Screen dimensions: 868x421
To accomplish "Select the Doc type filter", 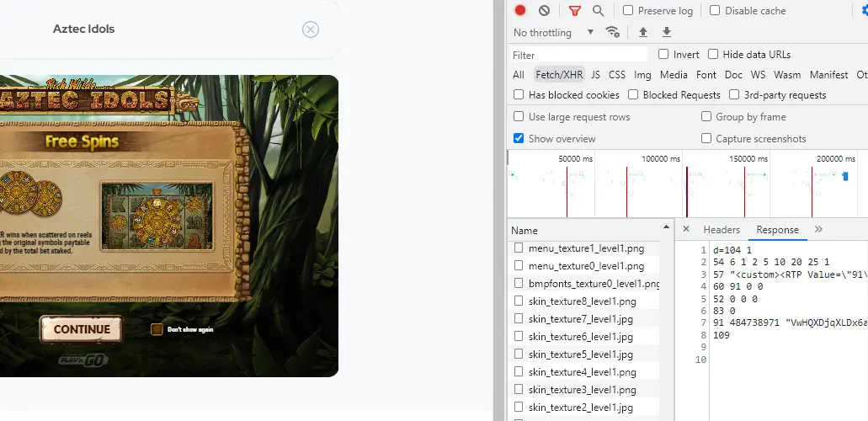I will (733, 75).
